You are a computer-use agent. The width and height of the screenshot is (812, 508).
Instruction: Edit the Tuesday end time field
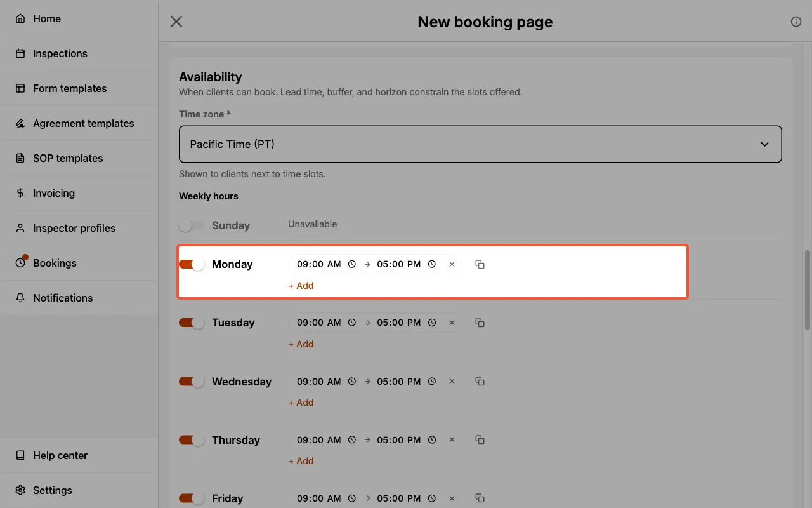pos(399,323)
